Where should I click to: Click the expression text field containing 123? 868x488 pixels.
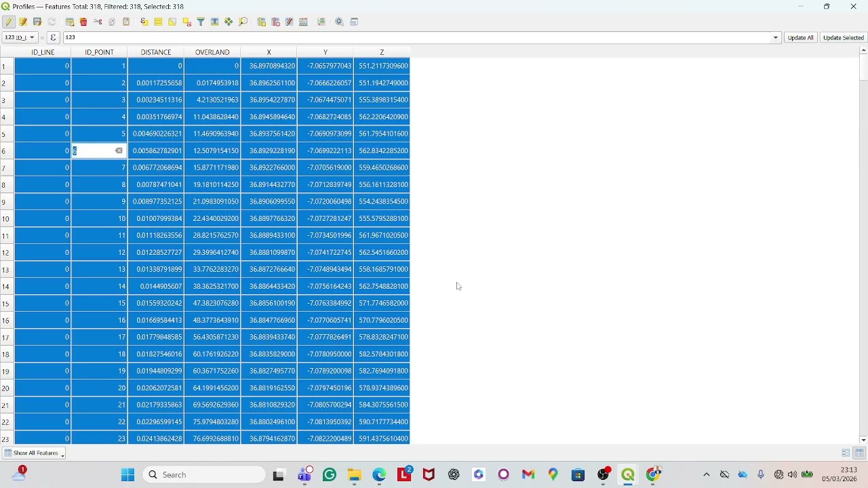pyautogui.click(x=418, y=37)
